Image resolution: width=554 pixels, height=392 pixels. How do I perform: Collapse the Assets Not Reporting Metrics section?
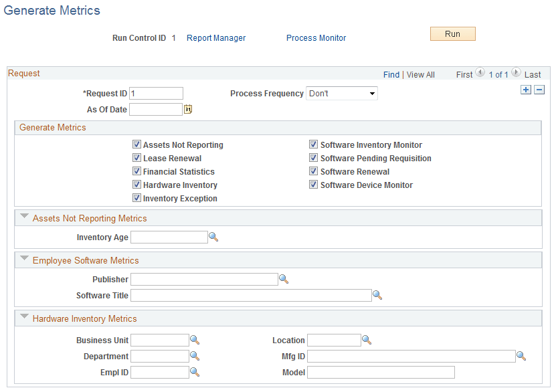[24, 217]
